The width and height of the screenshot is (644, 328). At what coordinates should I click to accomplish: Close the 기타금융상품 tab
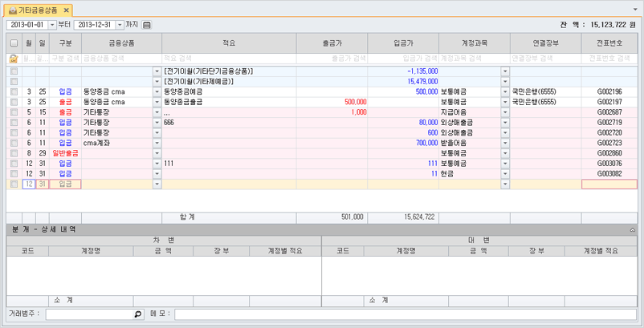[x=66, y=10]
